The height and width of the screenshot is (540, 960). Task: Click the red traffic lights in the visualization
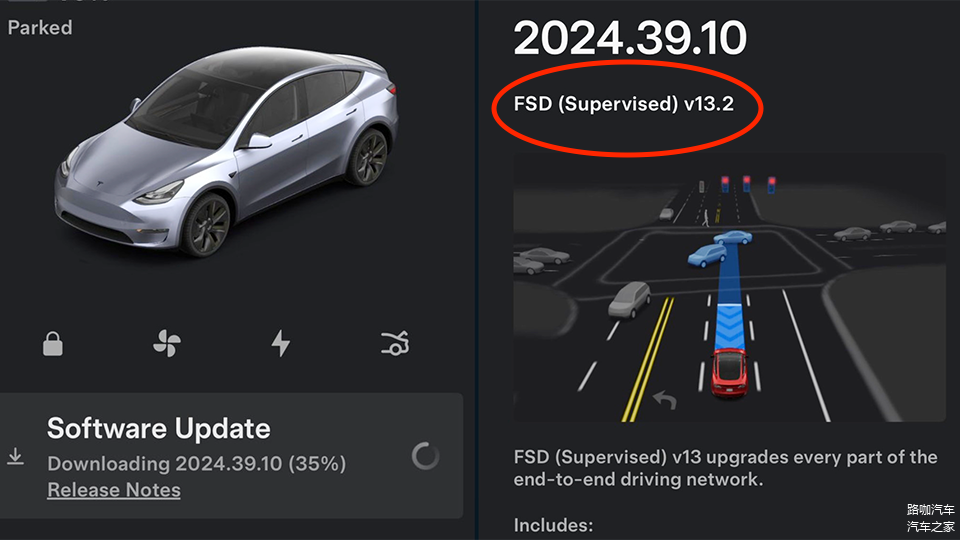point(748,183)
